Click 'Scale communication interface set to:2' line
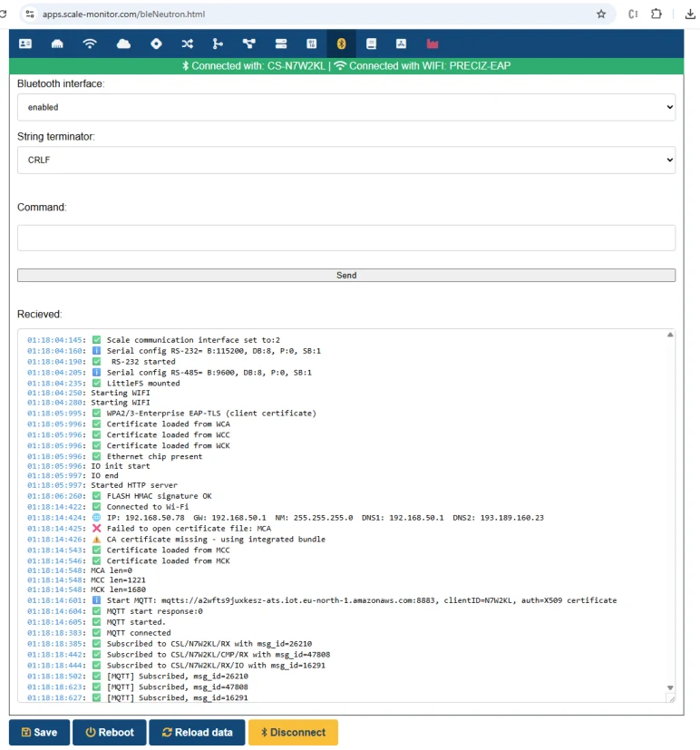This screenshot has width=700, height=750. pos(153,340)
